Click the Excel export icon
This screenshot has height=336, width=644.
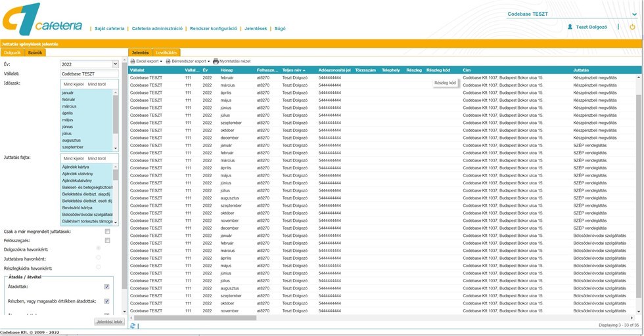[x=133, y=61]
